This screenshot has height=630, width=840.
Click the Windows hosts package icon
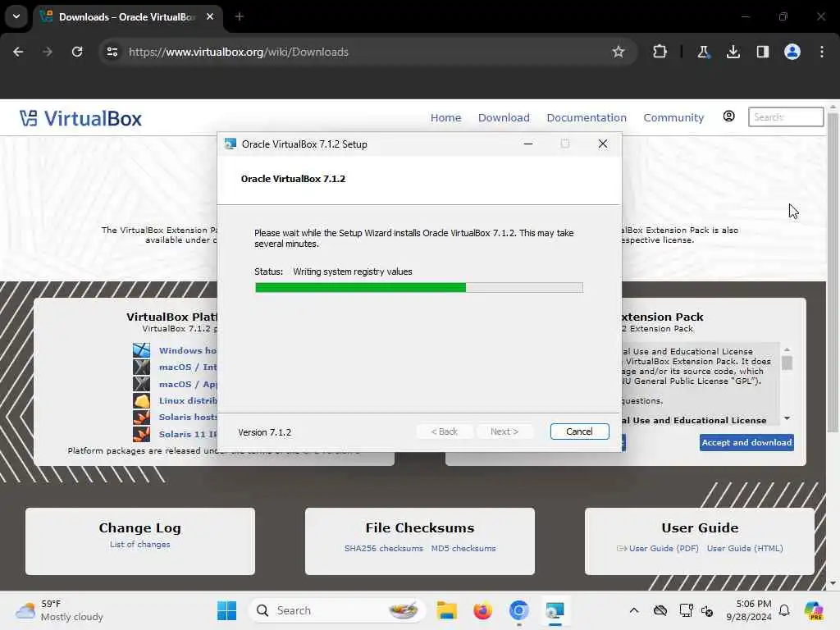click(141, 350)
